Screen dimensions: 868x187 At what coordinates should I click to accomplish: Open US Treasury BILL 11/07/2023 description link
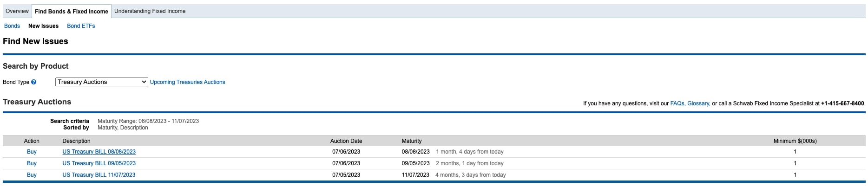(x=99, y=175)
